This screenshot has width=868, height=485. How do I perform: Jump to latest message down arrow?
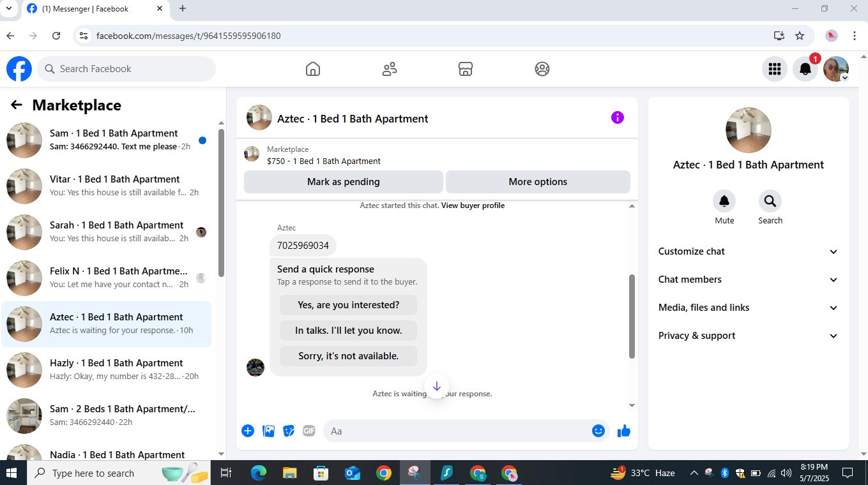coord(437,386)
